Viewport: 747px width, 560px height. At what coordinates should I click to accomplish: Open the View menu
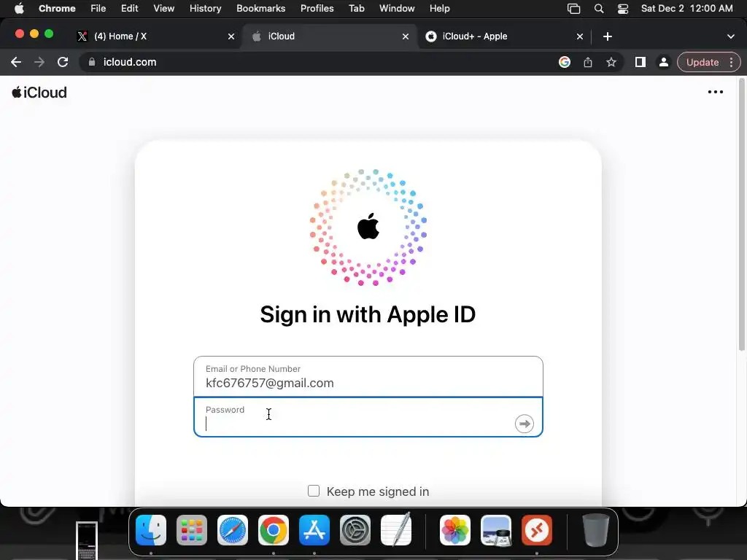(163, 9)
